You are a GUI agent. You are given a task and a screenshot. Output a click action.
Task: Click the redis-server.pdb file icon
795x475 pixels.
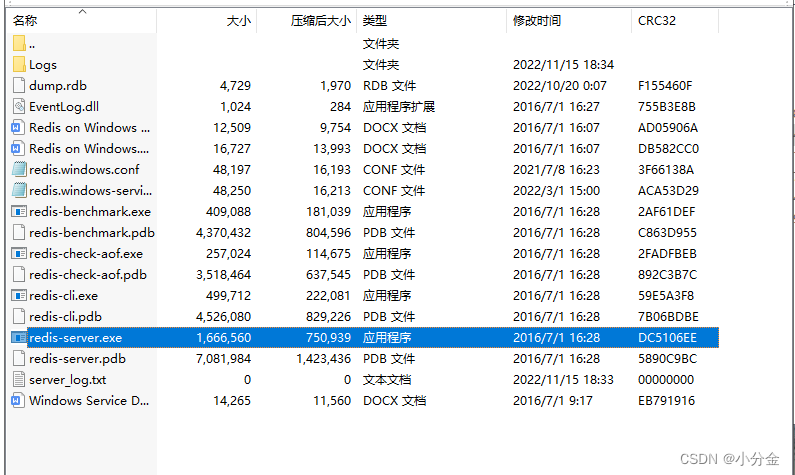[19, 358]
